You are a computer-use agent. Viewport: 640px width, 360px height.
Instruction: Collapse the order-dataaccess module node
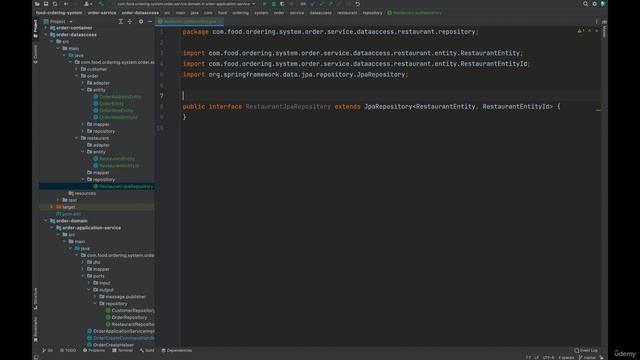click(46, 35)
